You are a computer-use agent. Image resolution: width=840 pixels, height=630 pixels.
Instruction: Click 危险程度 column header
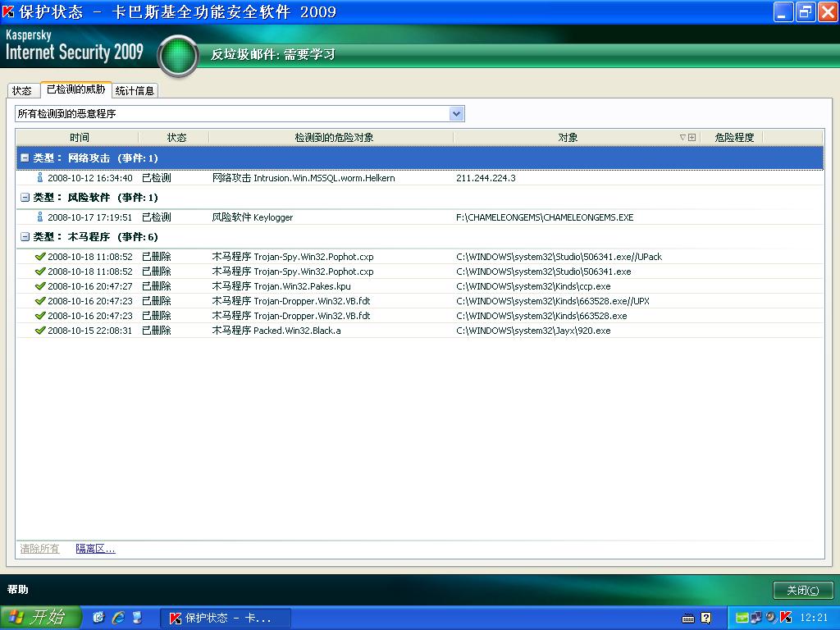coord(734,138)
